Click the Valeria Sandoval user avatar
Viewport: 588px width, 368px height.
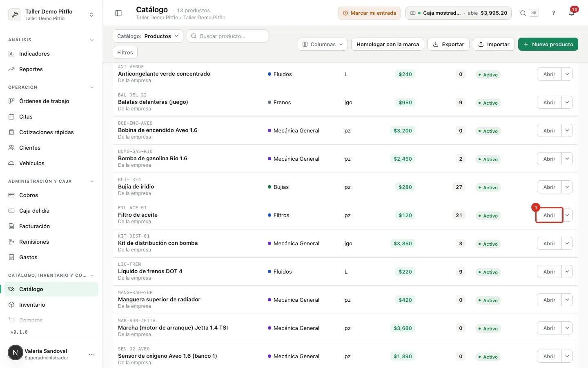tap(16, 352)
